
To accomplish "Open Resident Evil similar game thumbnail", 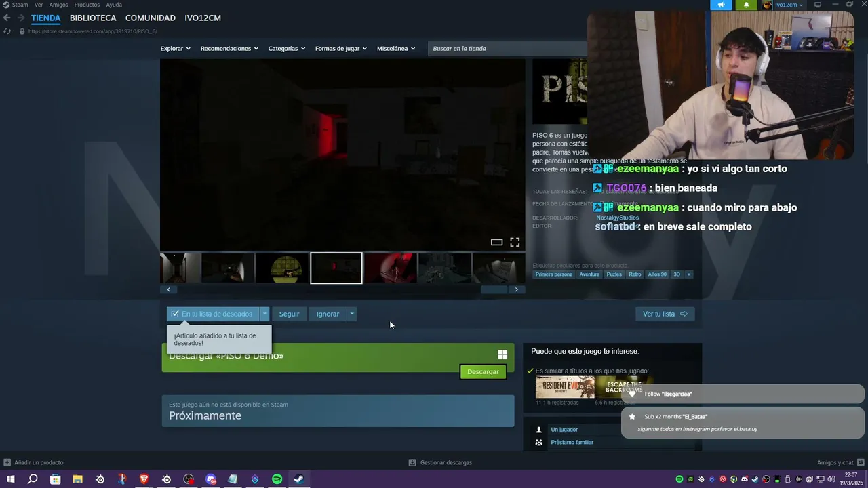I will 565,387.
